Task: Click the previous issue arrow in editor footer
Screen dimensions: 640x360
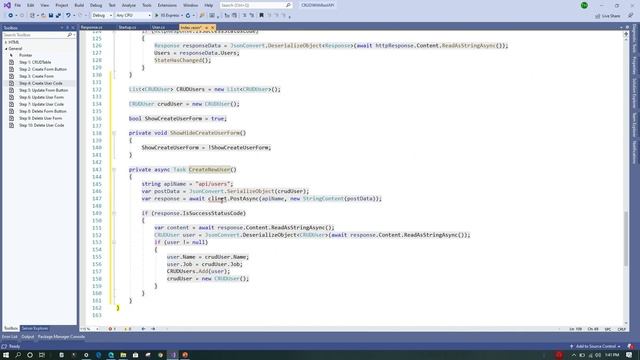Action: click(x=143, y=329)
